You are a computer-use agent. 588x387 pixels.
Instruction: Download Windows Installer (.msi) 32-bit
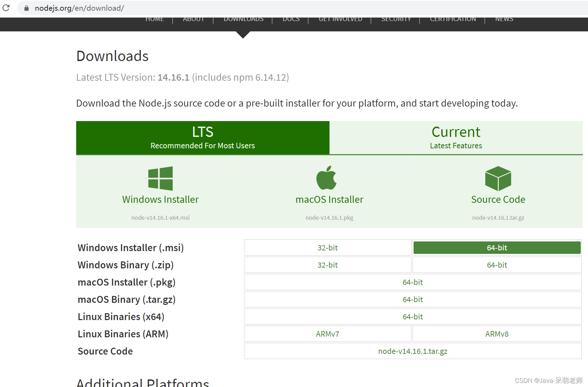[327, 248]
